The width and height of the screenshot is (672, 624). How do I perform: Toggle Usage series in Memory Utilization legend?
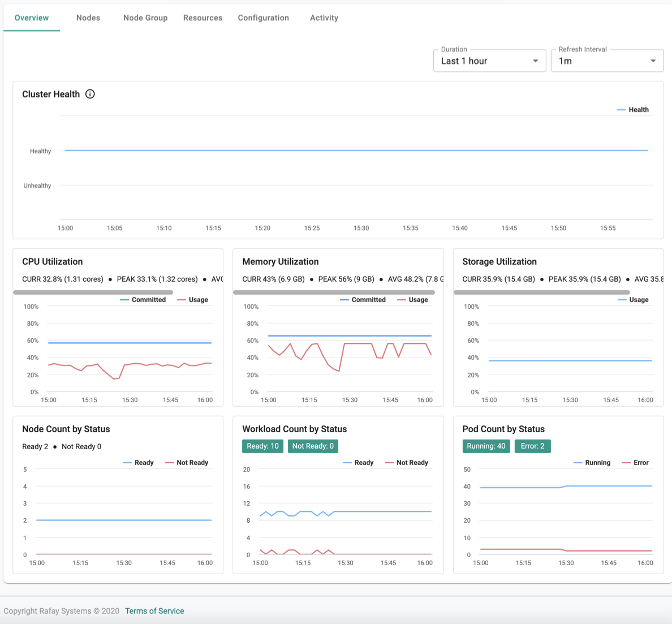tap(412, 300)
